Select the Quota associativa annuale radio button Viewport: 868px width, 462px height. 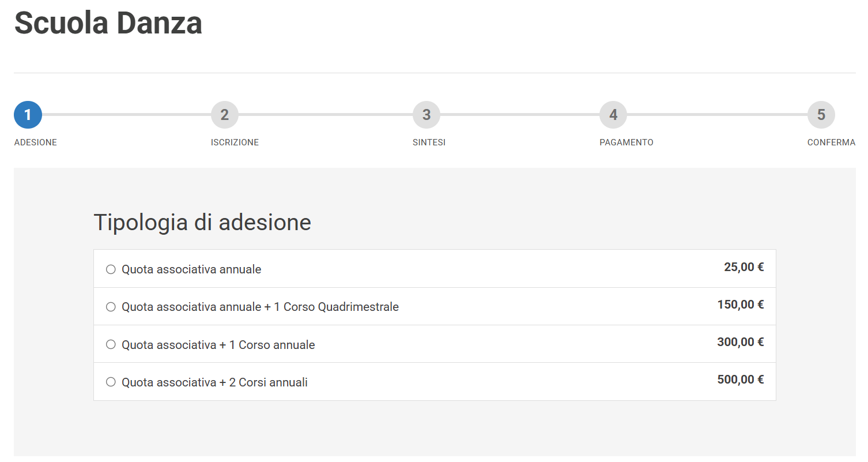[111, 269]
